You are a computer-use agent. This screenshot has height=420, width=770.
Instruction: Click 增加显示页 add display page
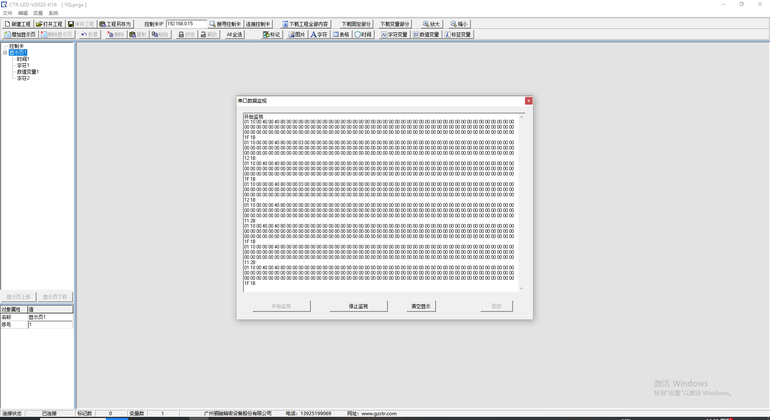click(20, 34)
